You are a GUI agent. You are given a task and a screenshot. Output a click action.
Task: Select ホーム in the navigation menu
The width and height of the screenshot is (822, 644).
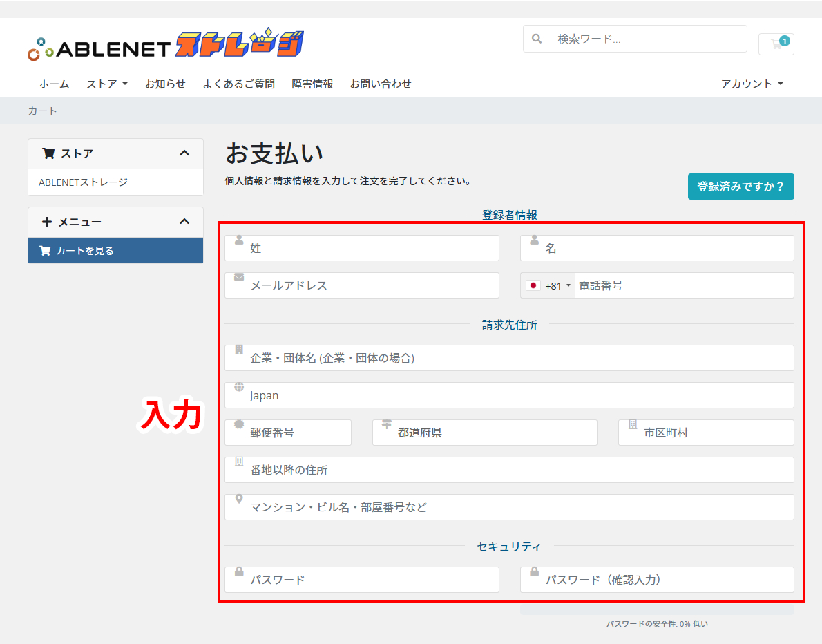tap(54, 84)
